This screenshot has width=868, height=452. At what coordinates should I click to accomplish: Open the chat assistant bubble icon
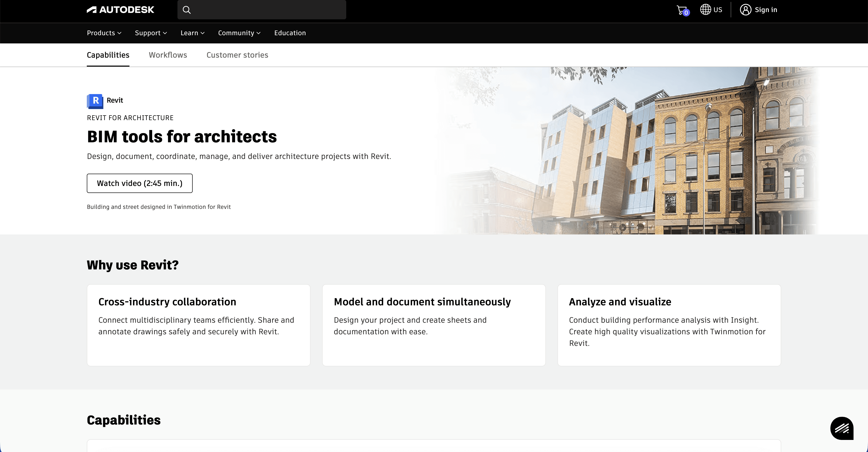pos(841,428)
